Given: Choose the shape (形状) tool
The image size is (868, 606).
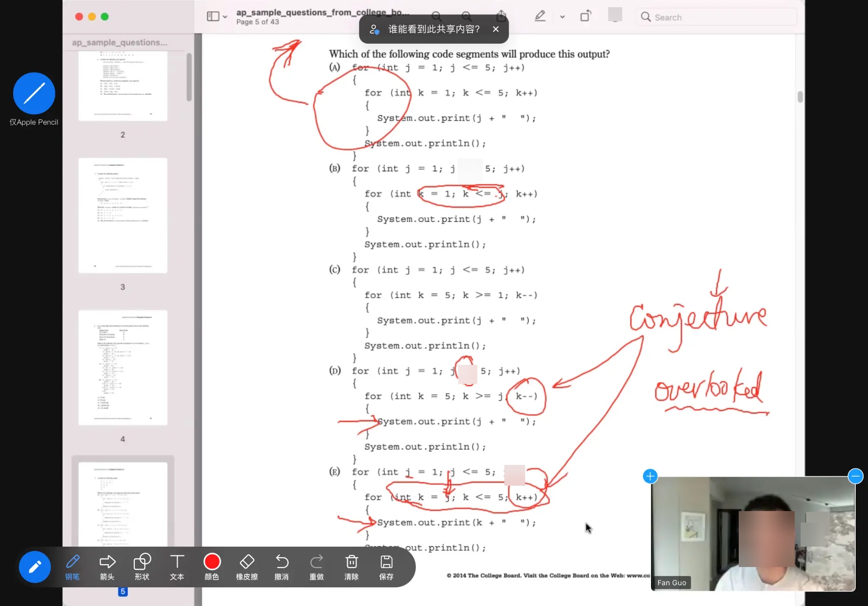Looking at the screenshot, I should 142,566.
